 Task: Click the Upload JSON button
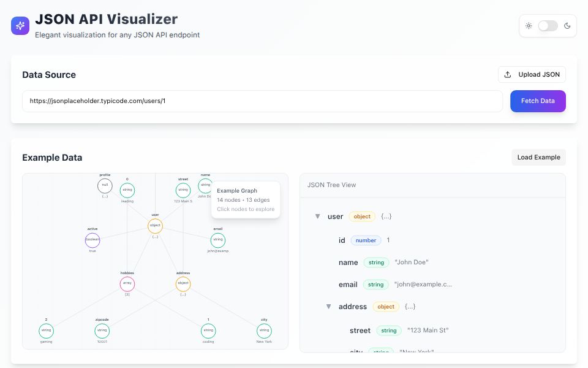(x=532, y=74)
